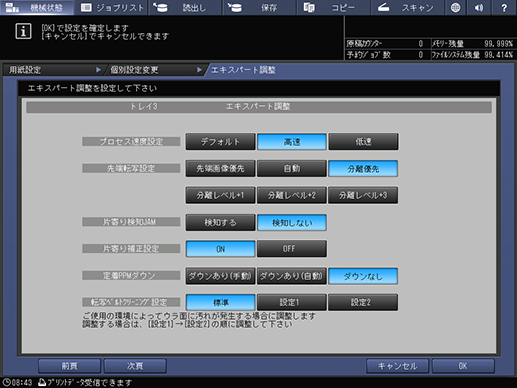Click the speaker volume icon
The image size is (517, 388).
tap(479, 7)
